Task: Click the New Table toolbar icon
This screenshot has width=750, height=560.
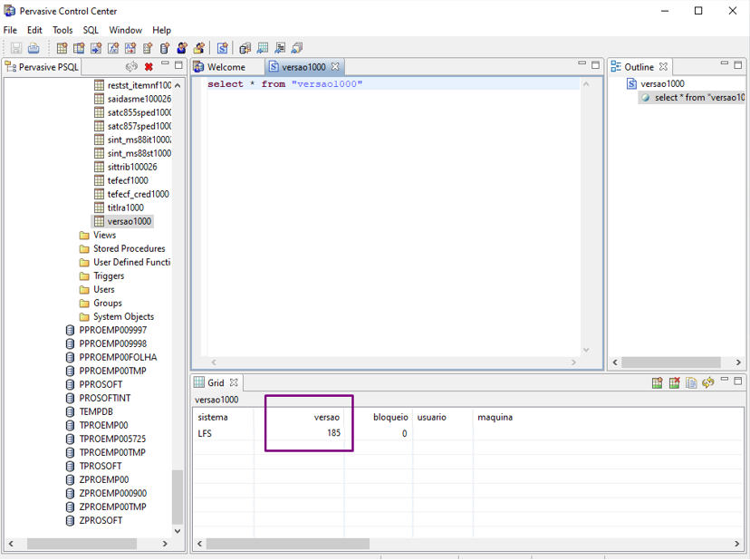Action: click(x=62, y=48)
